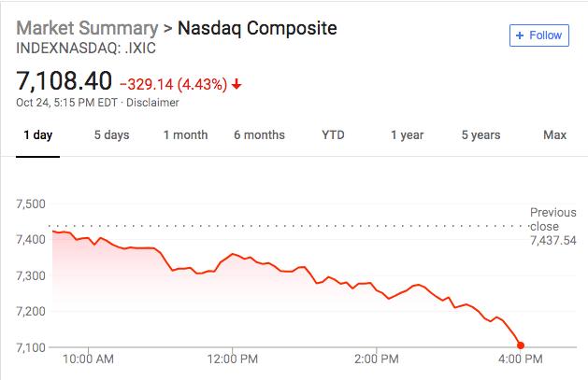Show the 1 year chart
The width and height of the screenshot is (588, 380).
[407, 135]
